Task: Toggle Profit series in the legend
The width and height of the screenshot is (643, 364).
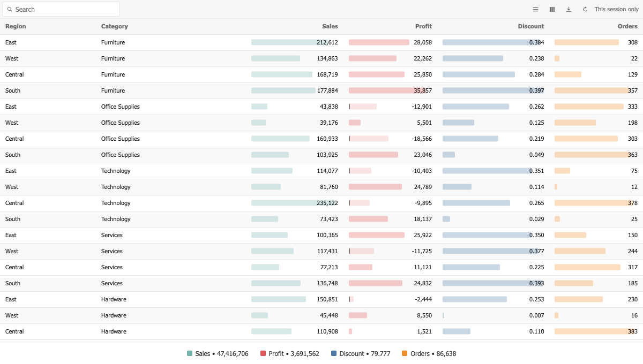Action: pos(289,353)
